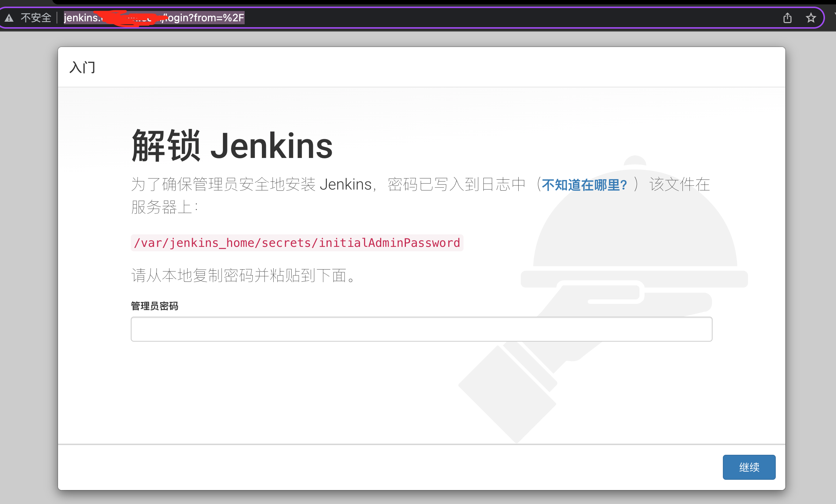Click the not-secure warning triangle icon

9,18
